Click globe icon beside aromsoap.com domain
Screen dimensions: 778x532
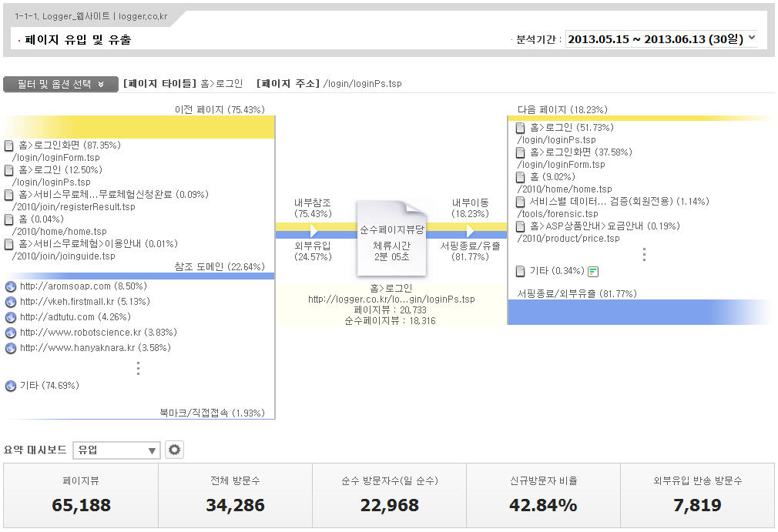(11, 286)
